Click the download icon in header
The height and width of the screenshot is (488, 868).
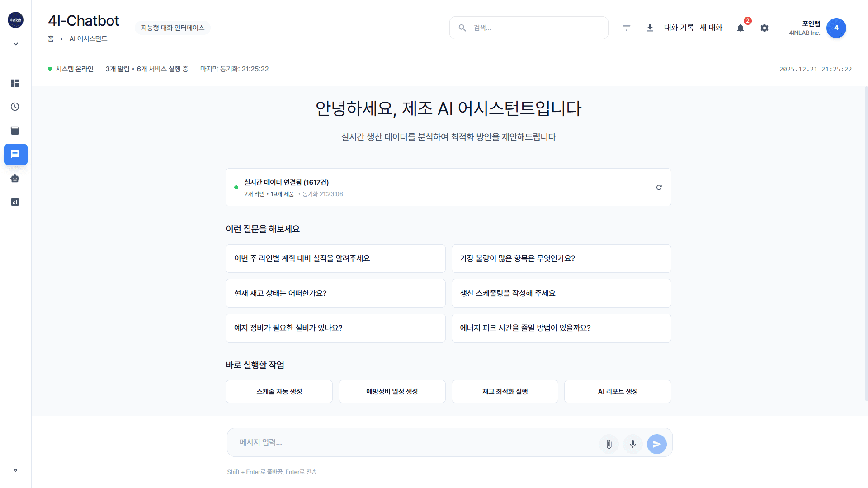click(x=650, y=28)
